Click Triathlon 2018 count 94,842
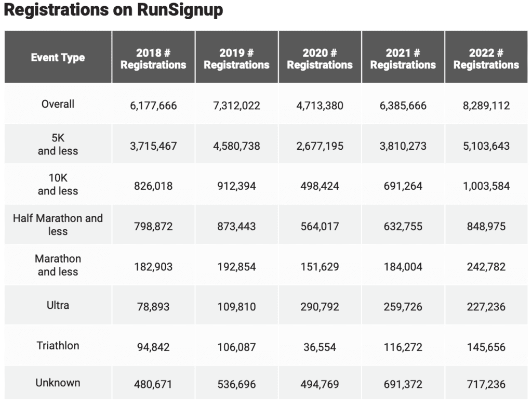The height and width of the screenshot is (404, 532). point(153,347)
